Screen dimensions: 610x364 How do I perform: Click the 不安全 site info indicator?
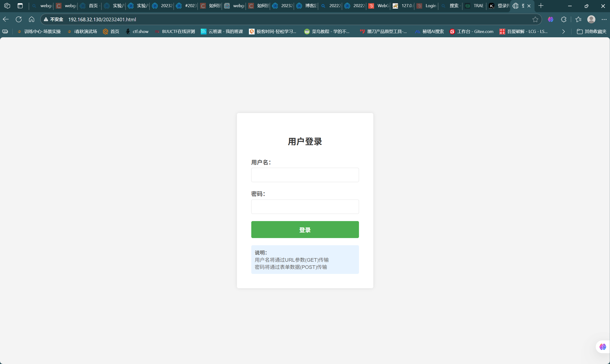click(54, 19)
